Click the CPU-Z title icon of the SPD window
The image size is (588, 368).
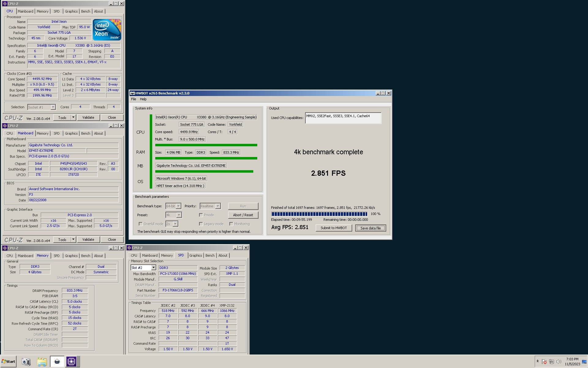tap(129, 248)
